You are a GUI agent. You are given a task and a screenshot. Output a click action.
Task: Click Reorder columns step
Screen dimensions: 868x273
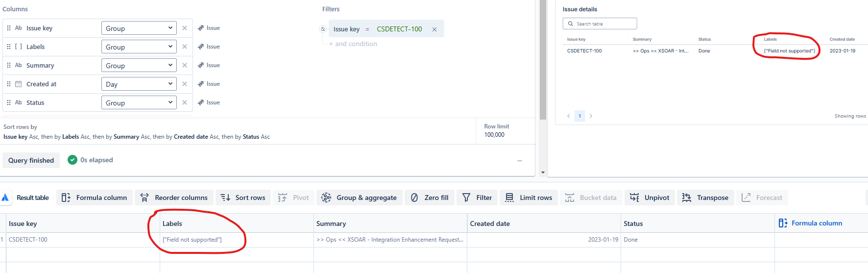coord(174,198)
